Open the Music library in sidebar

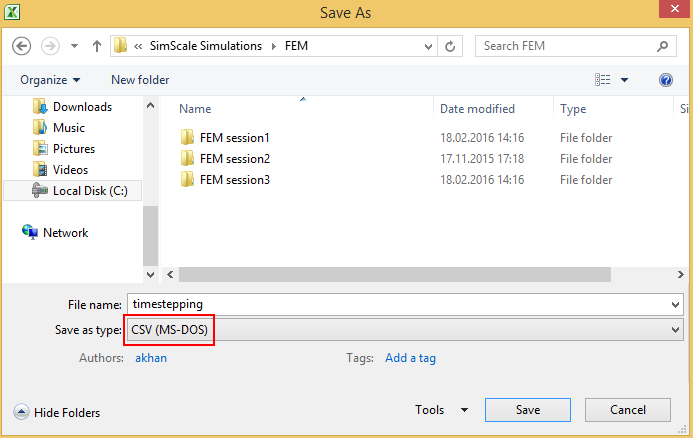tap(68, 128)
